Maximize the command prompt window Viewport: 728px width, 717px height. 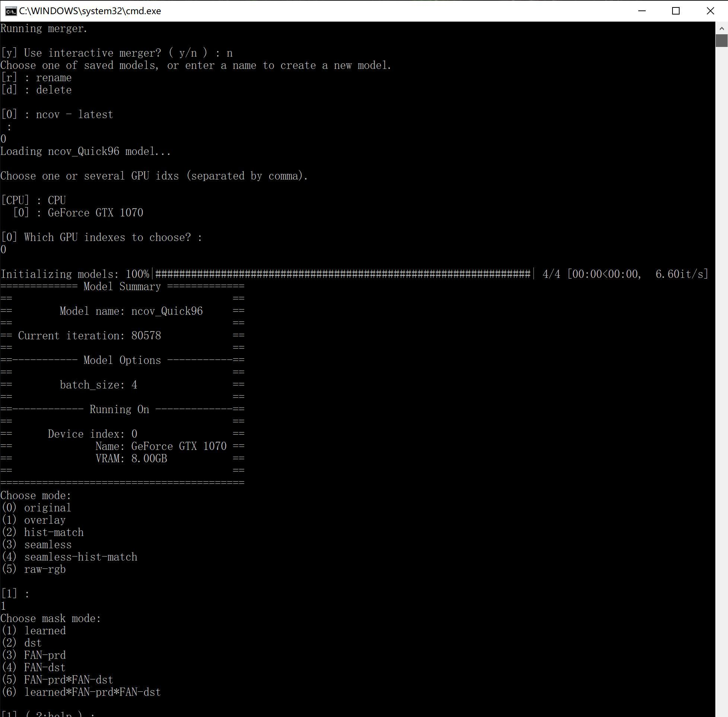point(675,11)
